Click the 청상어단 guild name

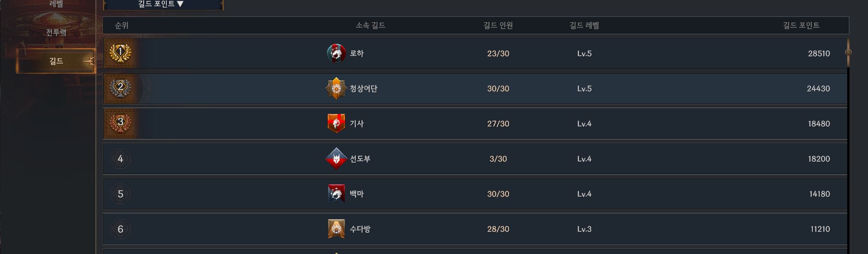[x=363, y=89]
